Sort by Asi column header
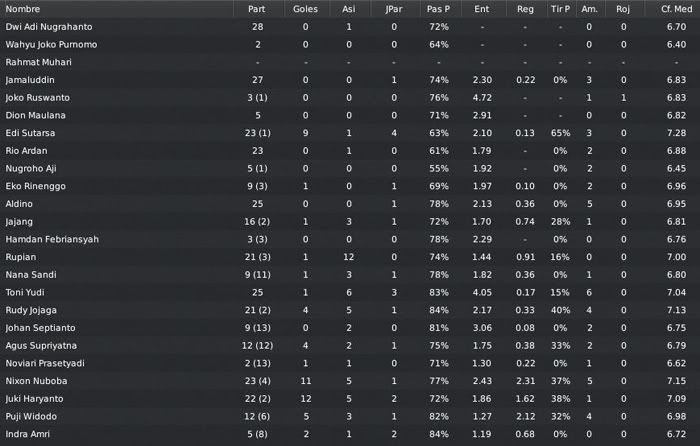Image resolution: width=700 pixels, height=446 pixels. point(349,9)
